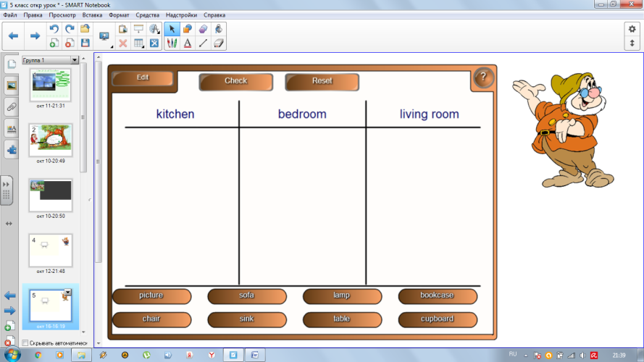Click the Check button in the activity
The width and height of the screenshot is (644, 362).
(235, 81)
